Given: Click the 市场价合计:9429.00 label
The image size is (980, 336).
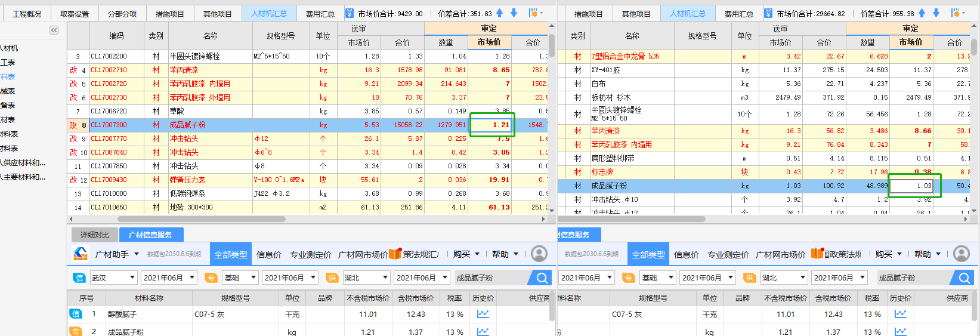Looking at the screenshot, I should (390, 14).
